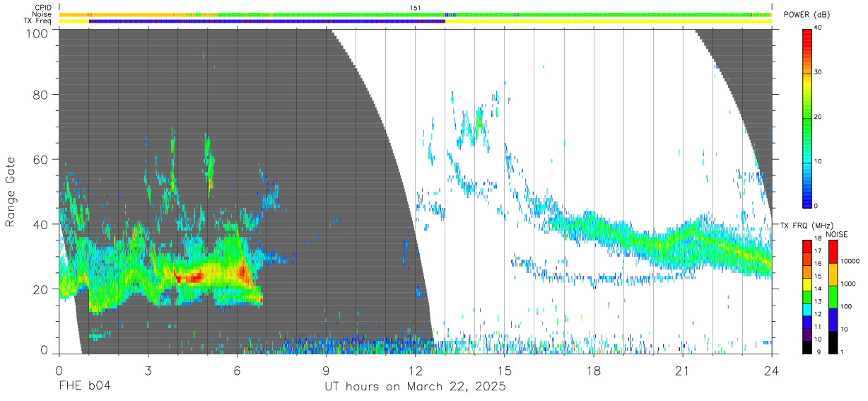This screenshot has width=868, height=401.
Task: Click the FHE b04 label
Action: 84,386
